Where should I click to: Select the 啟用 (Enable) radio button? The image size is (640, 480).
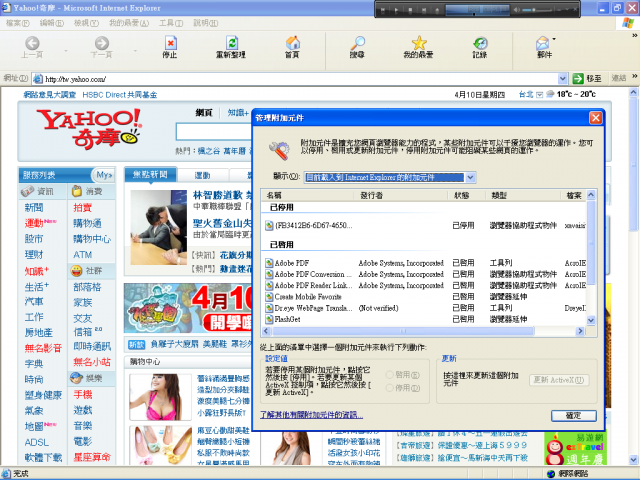389,375
